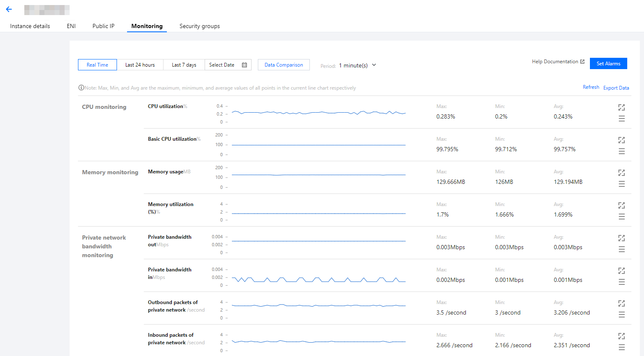Click the Data Comparison button

pos(283,65)
